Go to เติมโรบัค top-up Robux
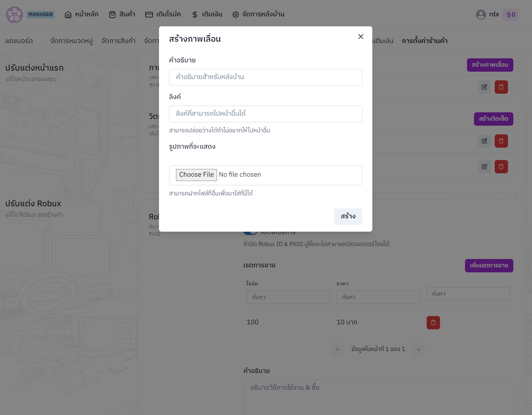 click(x=163, y=14)
